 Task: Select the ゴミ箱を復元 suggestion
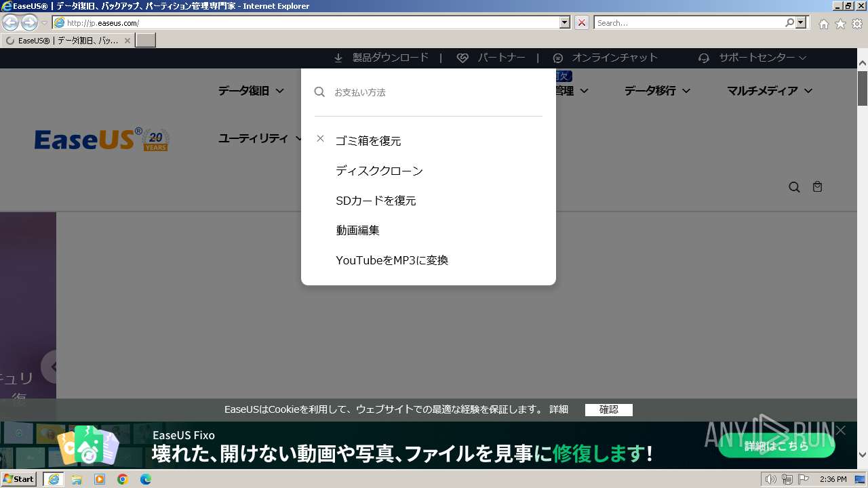(368, 141)
